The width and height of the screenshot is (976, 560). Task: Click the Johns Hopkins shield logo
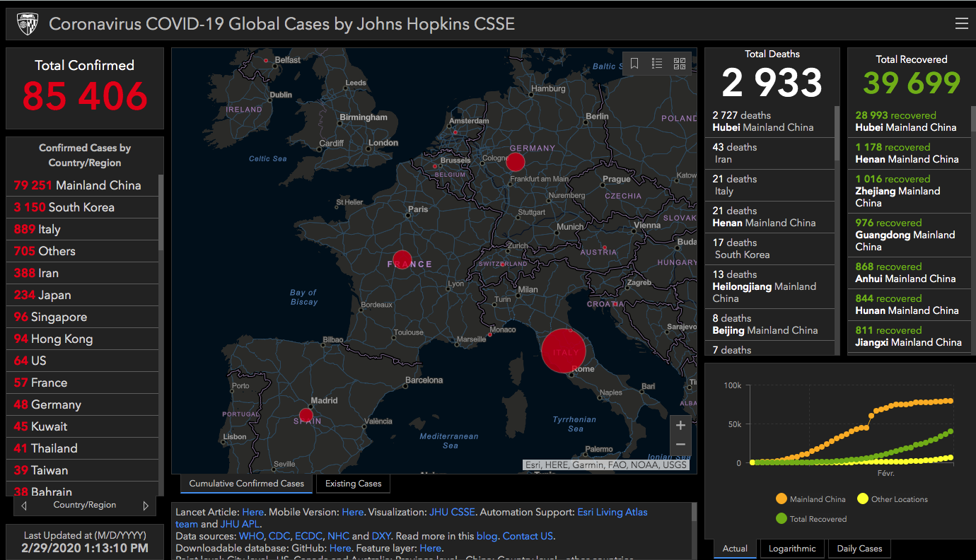click(x=28, y=25)
